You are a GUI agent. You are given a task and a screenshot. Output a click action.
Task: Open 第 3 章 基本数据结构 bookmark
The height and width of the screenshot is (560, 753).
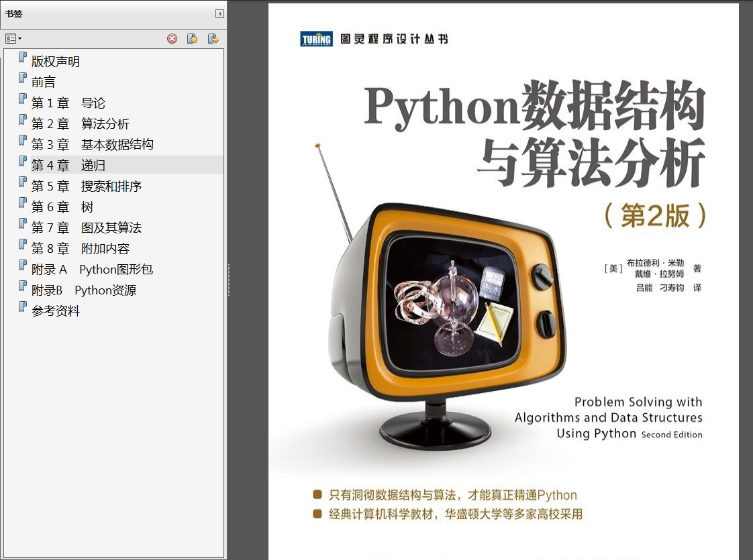[92, 144]
